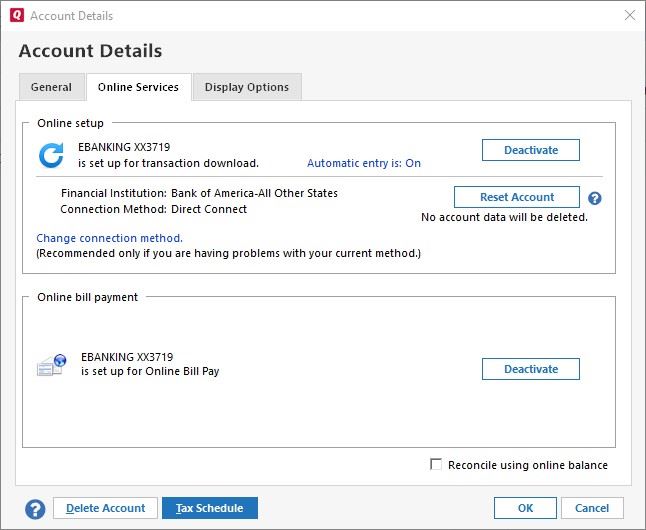Switch to the General tab
Viewport: 646px width, 530px height.
pyautogui.click(x=51, y=87)
